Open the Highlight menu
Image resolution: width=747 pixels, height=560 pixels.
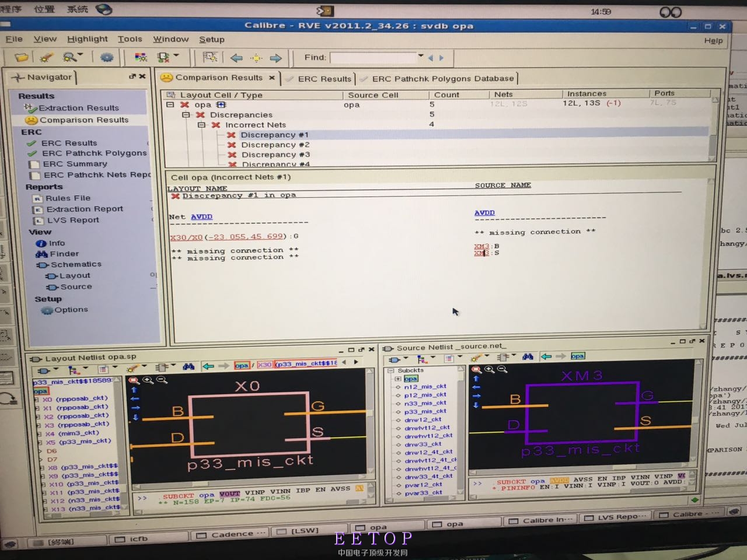(87, 39)
